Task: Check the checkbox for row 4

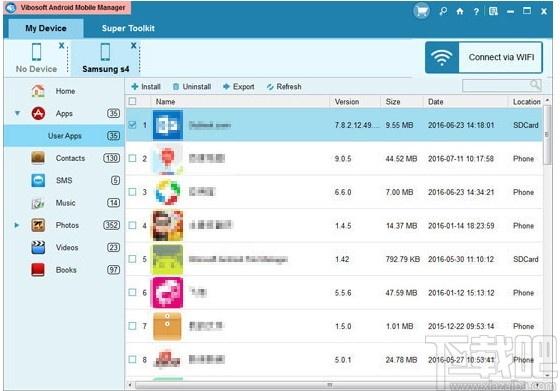Action: pyautogui.click(x=132, y=225)
